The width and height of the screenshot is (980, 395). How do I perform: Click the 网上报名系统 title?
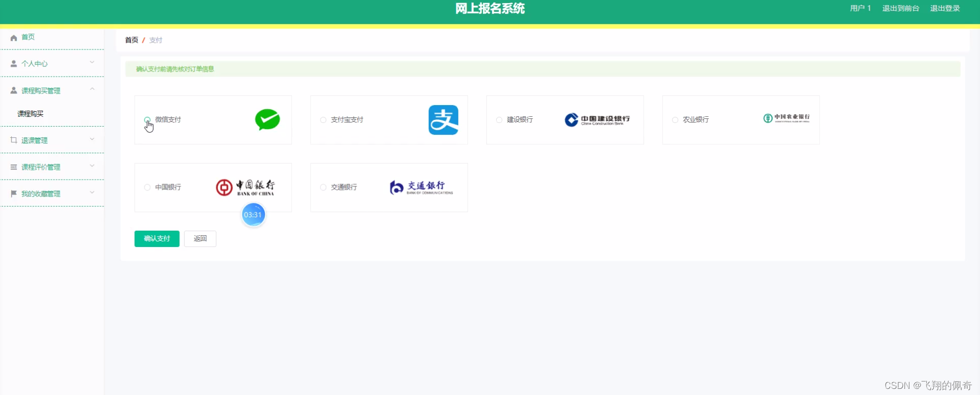click(490, 9)
